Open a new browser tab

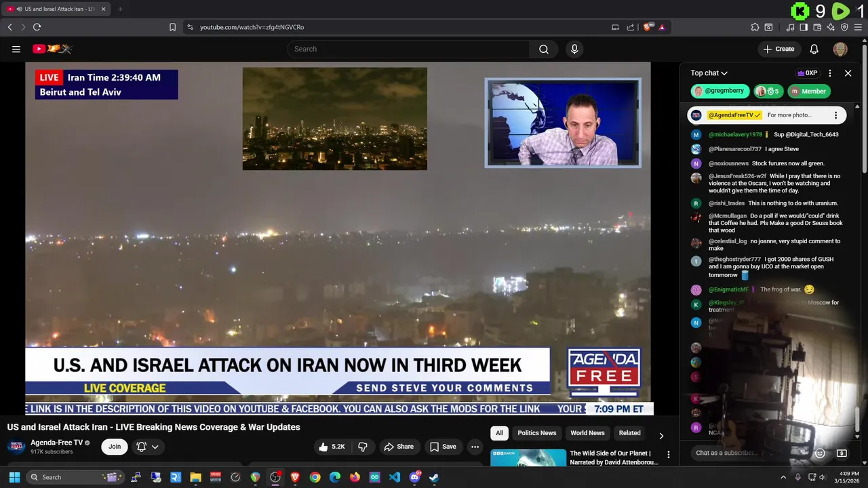(x=120, y=9)
